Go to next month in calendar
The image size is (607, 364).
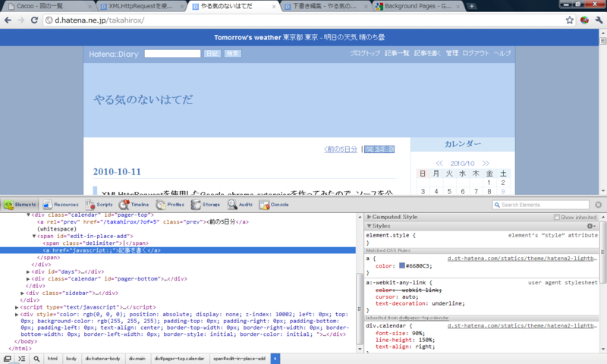[x=486, y=163]
